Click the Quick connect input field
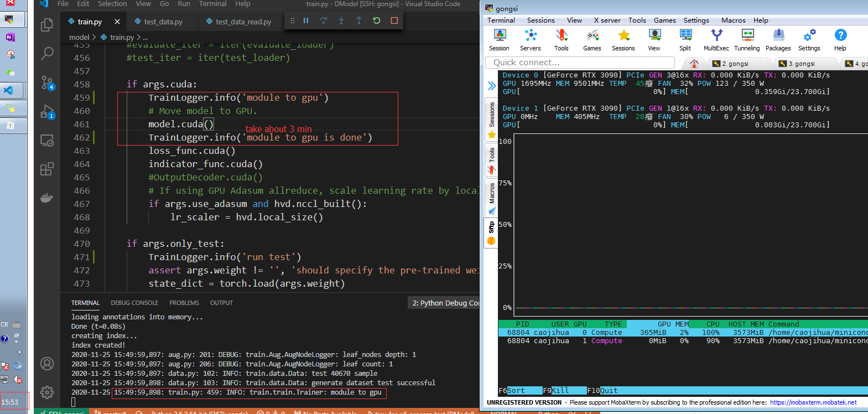This screenshot has height=414, width=868. tap(580, 63)
